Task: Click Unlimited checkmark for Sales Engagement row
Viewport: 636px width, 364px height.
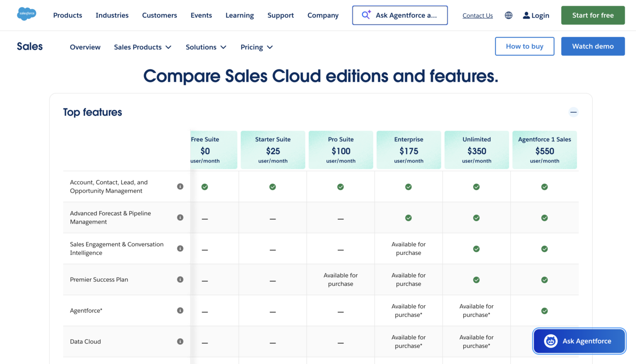Action: point(477,249)
